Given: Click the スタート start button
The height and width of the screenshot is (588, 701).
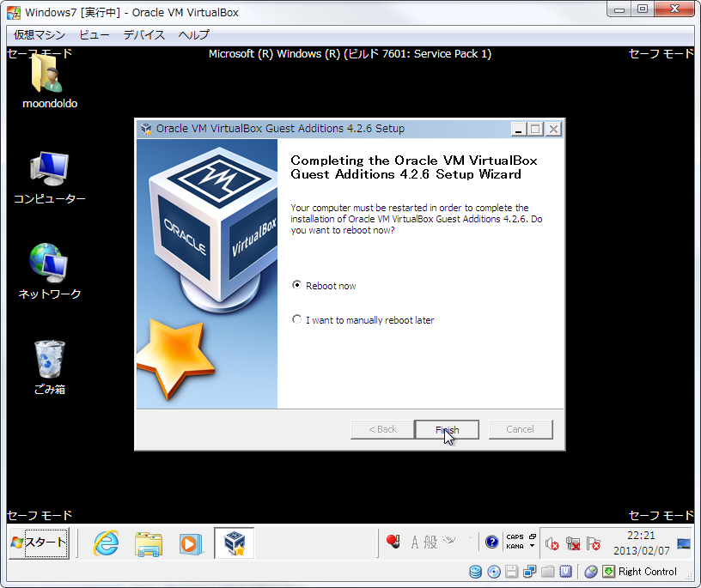Looking at the screenshot, I should pos(39,543).
